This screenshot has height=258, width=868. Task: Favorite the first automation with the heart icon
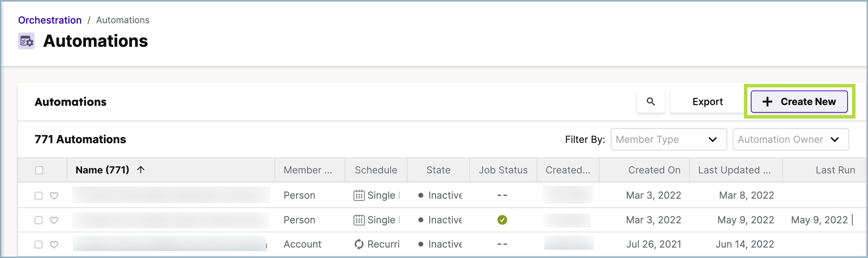[x=54, y=195]
